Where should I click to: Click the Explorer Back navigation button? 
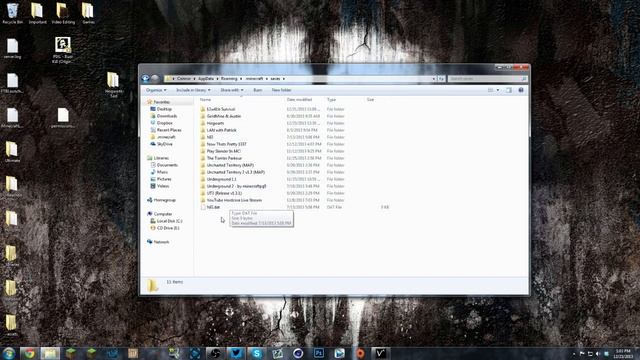[x=145, y=78]
